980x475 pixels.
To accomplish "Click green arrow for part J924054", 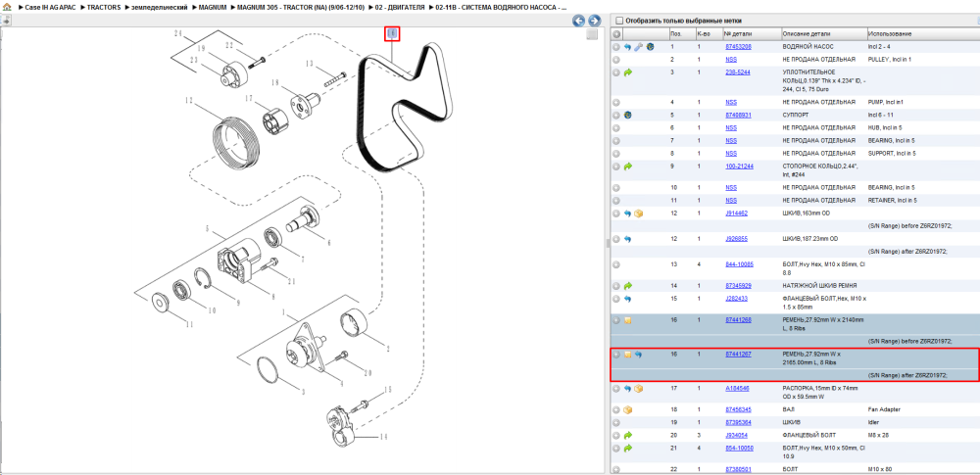I will pos(628,435).
